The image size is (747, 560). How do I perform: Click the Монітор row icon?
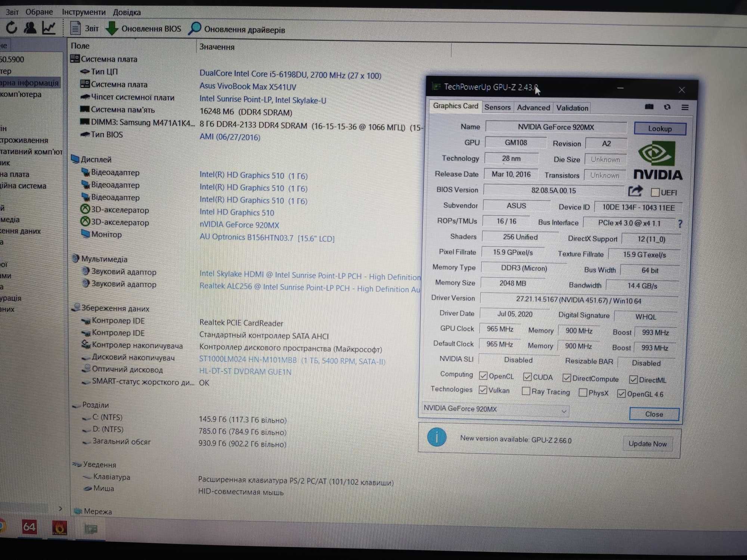click(x=85, y=234)
